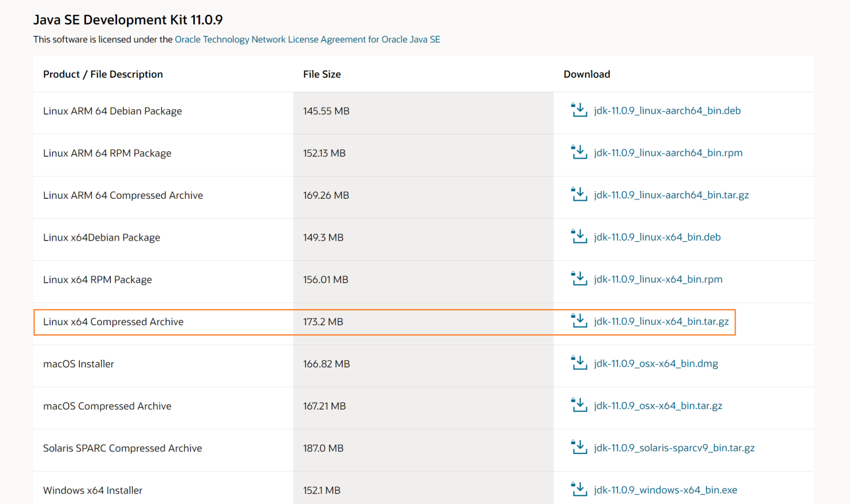The height and width of the screenshot is (504, 850).
Task: Select 'Linux ARM 64 Compressed Archive' text
Action: point(123,195)
